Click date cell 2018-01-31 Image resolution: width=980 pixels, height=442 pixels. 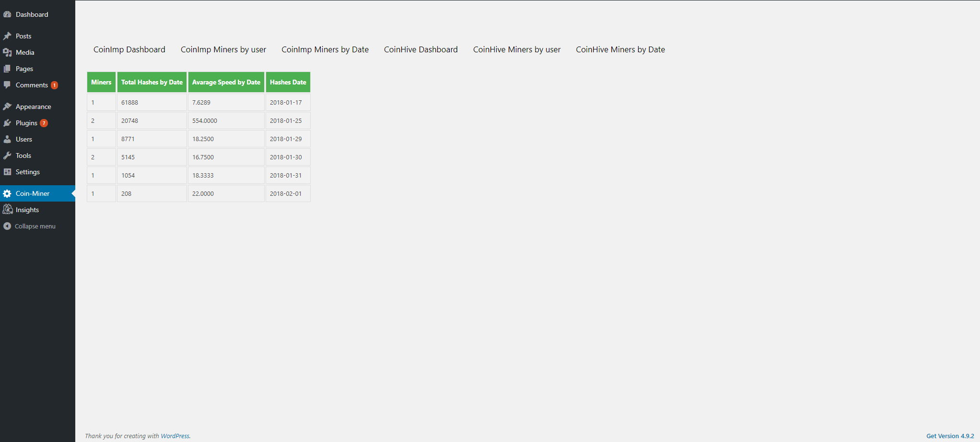[288, 175]
